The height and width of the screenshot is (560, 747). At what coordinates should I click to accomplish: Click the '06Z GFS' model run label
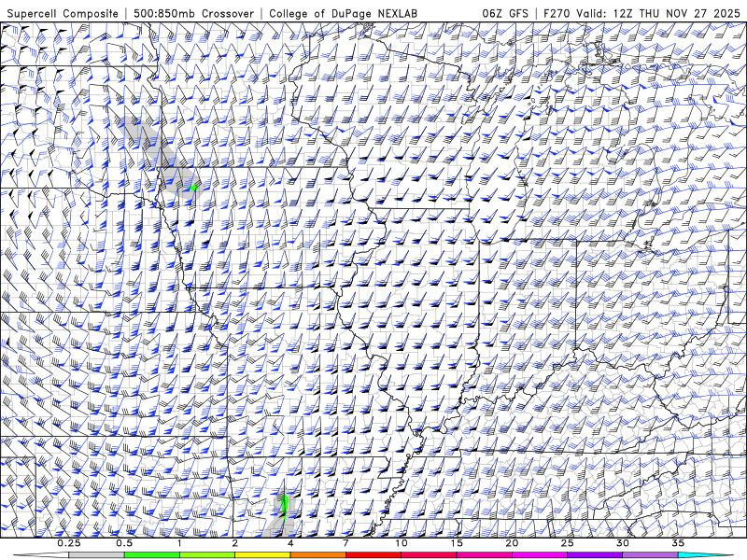click(505, 13)
